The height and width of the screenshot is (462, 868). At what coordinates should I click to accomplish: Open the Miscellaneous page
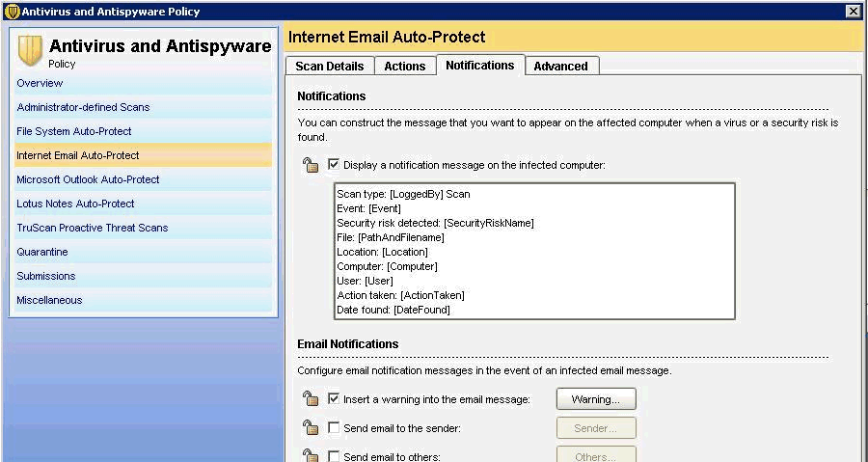coord(144,300)
